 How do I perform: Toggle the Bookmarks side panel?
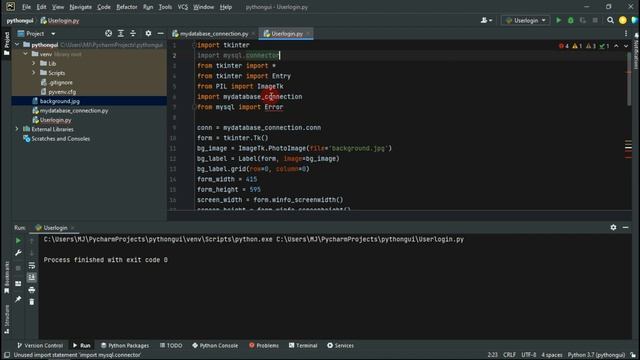[6, 278]
